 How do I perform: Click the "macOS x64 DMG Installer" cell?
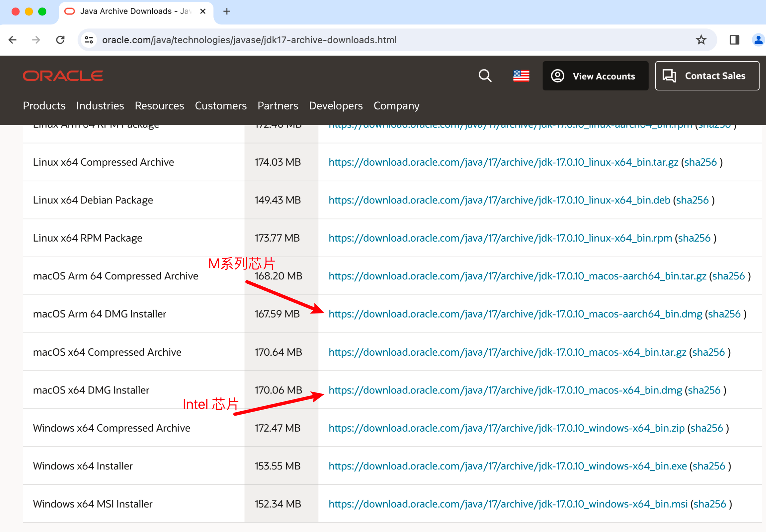pos(133,390)
